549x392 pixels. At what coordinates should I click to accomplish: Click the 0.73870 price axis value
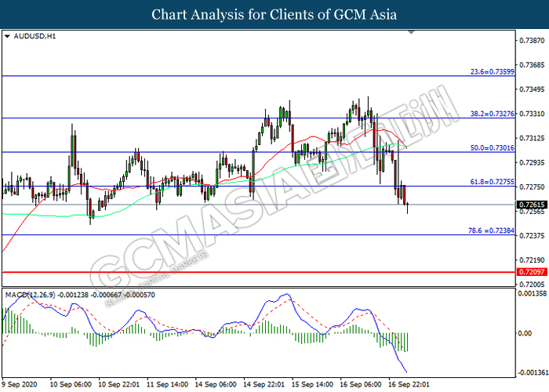(x=532, y=41)
